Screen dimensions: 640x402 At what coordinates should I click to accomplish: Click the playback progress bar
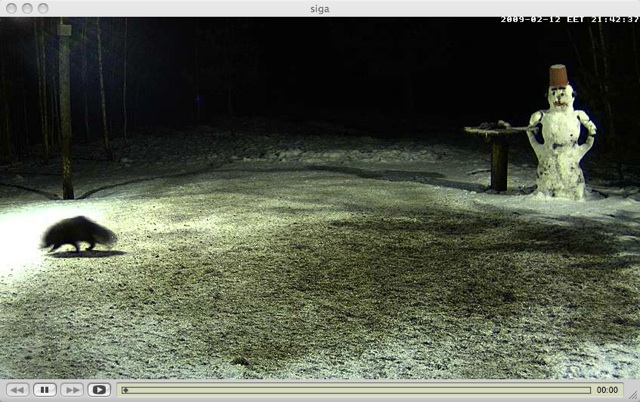[x=356, y=390]
